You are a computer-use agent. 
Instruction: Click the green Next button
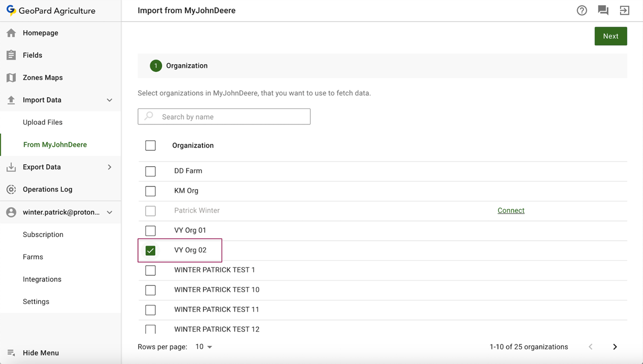[611, 36]
